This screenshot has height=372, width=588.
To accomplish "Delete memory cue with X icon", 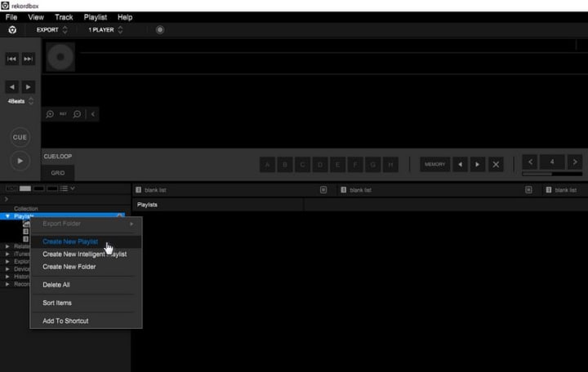I will (x=496, y=165).
